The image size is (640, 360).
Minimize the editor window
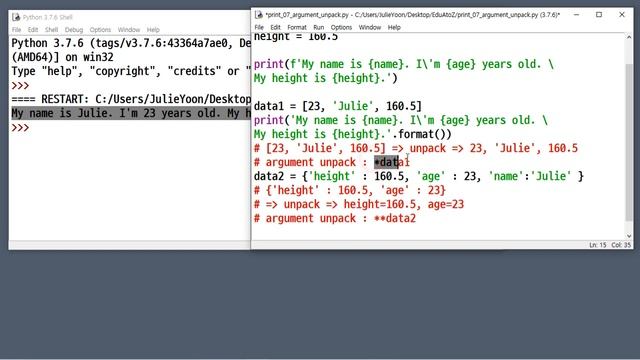576,15
